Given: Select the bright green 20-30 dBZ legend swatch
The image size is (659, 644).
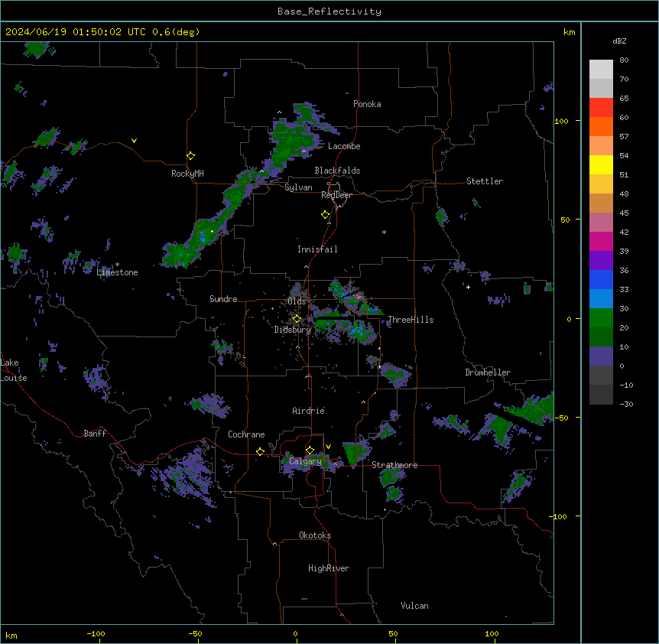Looking at the screenshot, I should pyautogui.click(x=601, y=318).
